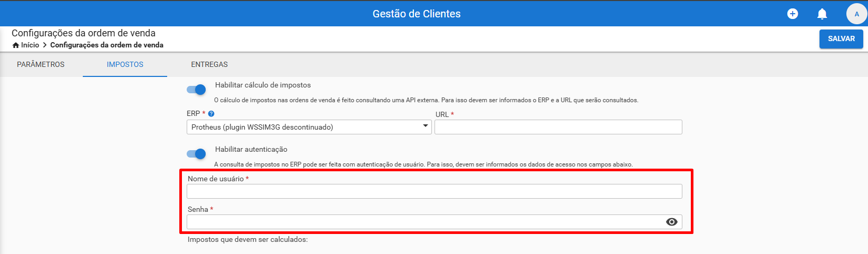
Task: Click the ERP help question mark icon
Action: 211,114
